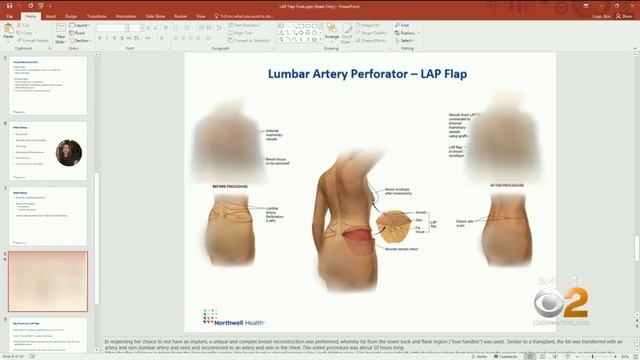Click Convert to SmartArt
The width and height of the screenshot is (640, 360).
click(x=249, y=40)
